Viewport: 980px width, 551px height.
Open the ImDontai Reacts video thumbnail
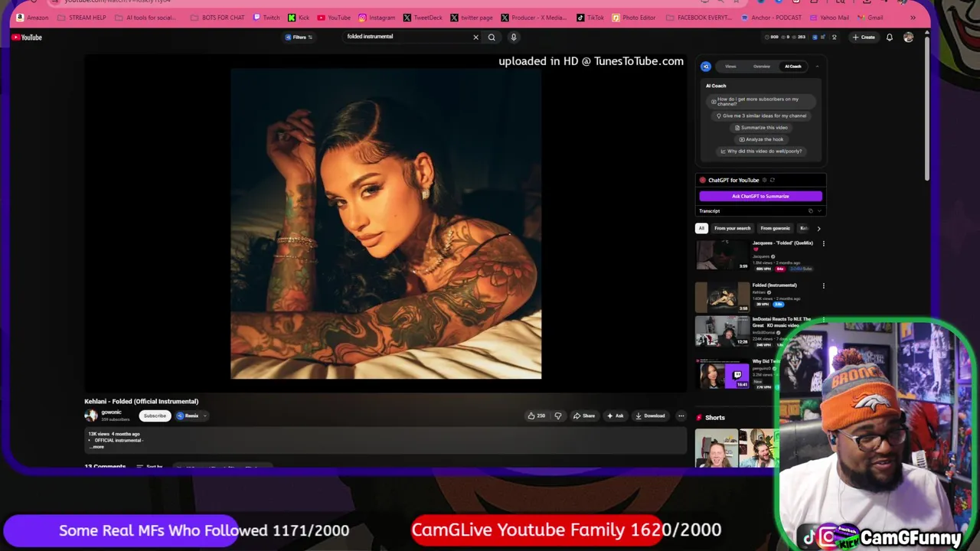click(722, 331)
